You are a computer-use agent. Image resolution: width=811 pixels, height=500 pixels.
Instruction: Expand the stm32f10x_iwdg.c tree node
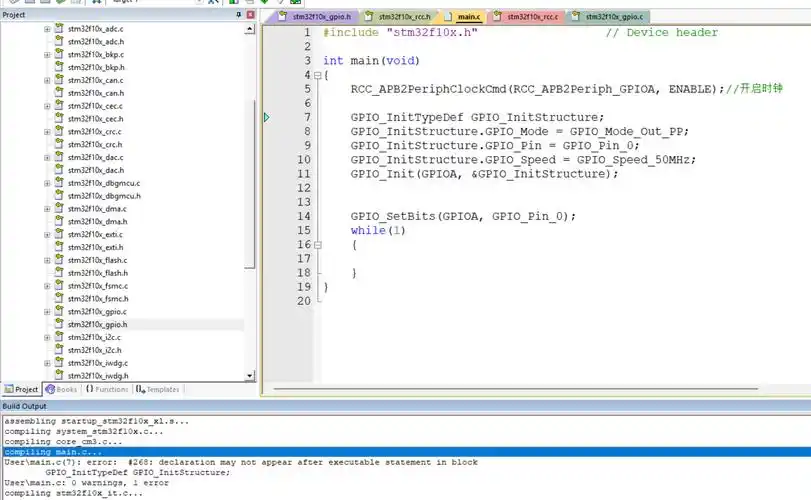point(47,363)
